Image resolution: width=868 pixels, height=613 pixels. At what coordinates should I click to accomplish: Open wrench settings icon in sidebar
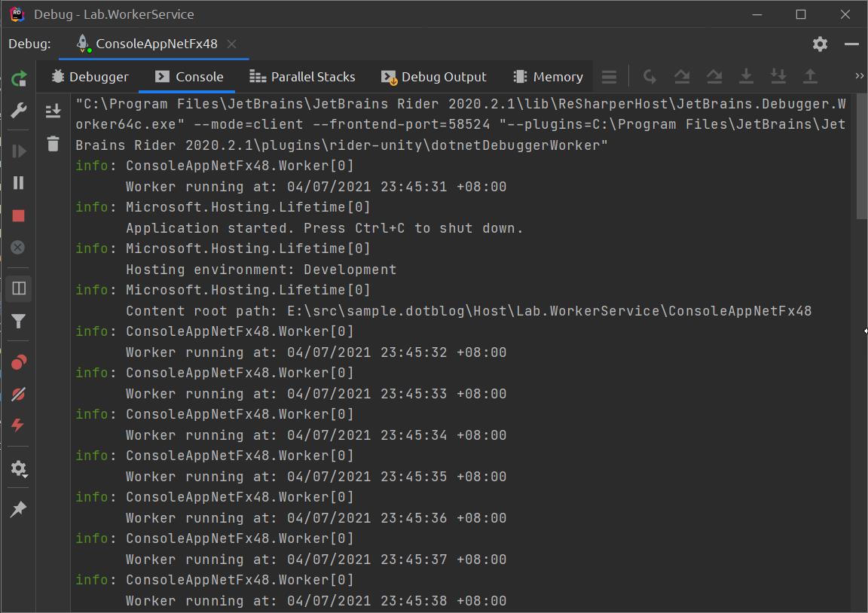click(18, 110)
